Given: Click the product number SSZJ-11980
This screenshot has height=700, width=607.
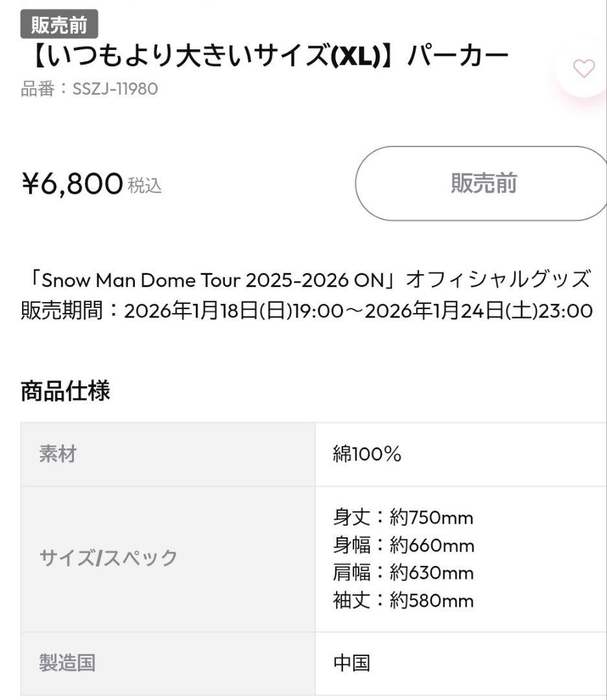Looking at the screenshot, I should (89, 89).
